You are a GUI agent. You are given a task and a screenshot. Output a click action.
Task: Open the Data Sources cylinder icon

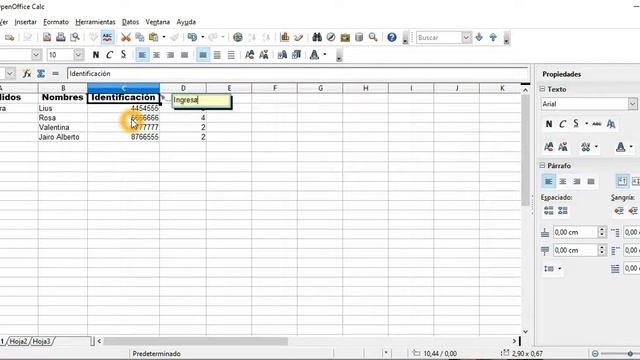pos(359,38)
